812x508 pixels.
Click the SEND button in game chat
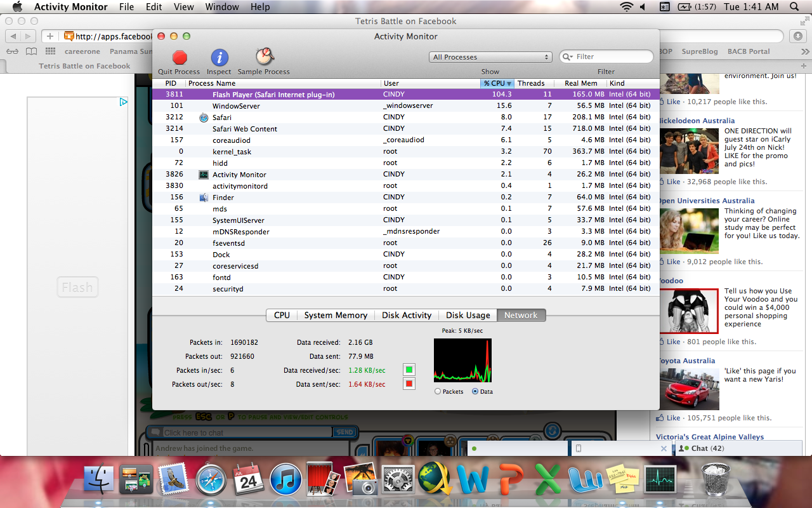[344, 432]
